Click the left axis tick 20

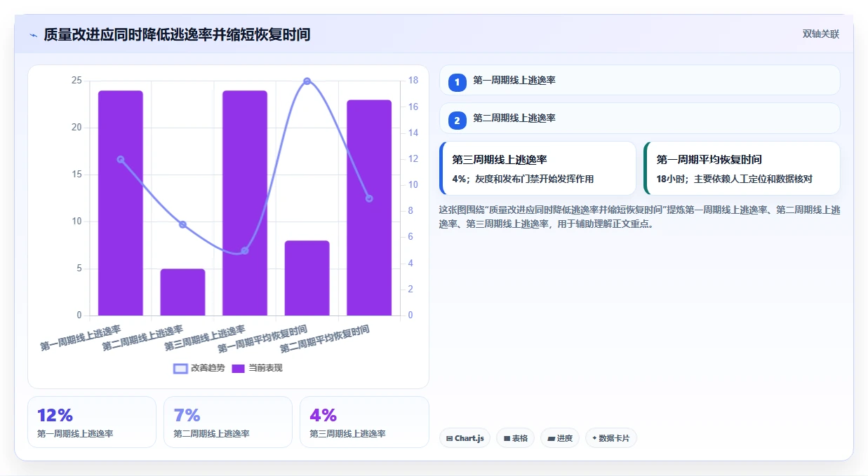coord(76,128)
